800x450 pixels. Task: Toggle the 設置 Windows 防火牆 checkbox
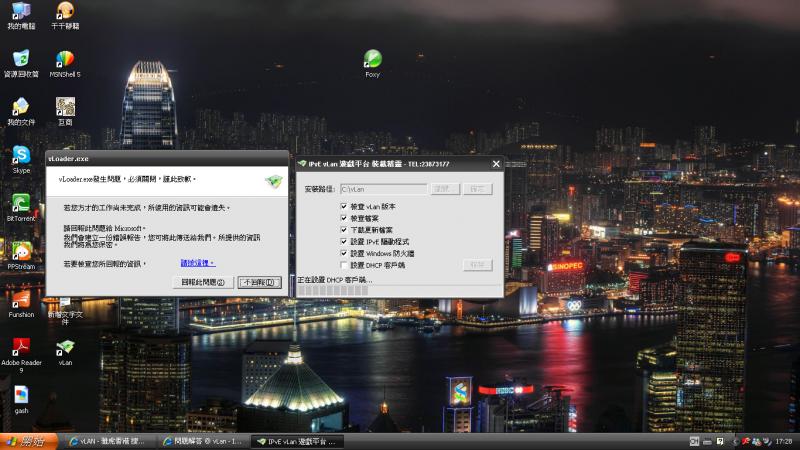pos(344,253)
